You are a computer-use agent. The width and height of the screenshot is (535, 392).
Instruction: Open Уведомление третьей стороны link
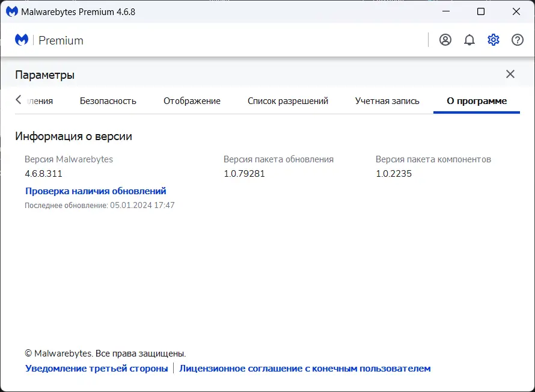coord(97,369)
